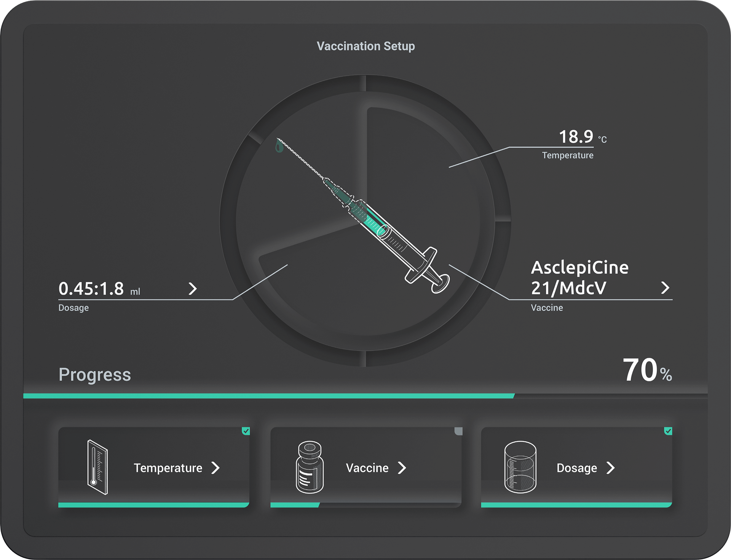Click the small Temperature caption under 18.9
This screenshot has width=731, height=560.
(568, 155)
